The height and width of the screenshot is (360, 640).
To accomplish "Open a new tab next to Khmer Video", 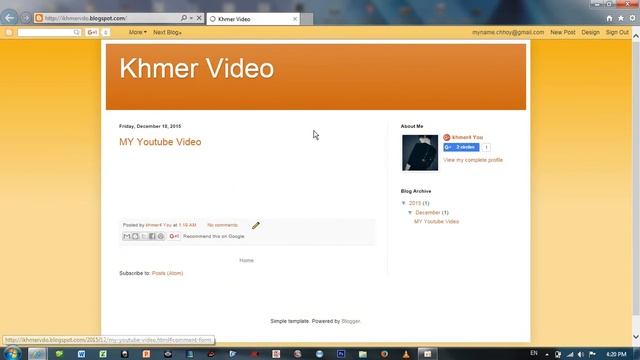I will pyautogui.click(x=307, y=19).
